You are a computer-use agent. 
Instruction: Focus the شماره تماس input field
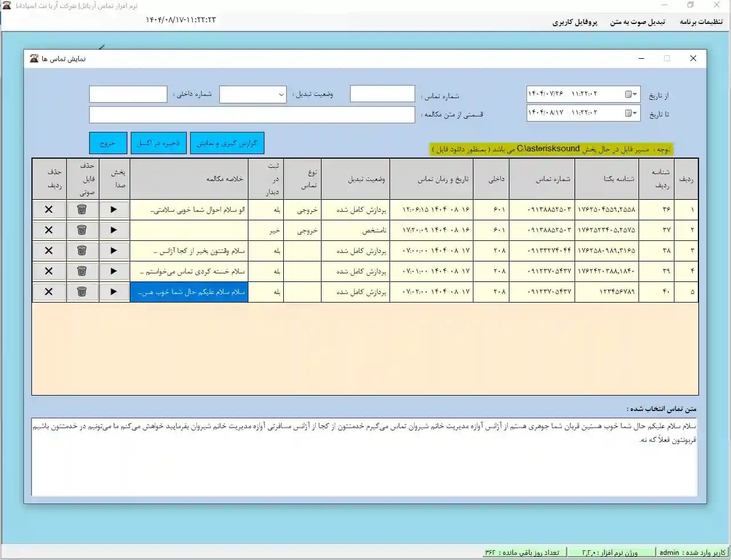382,94
